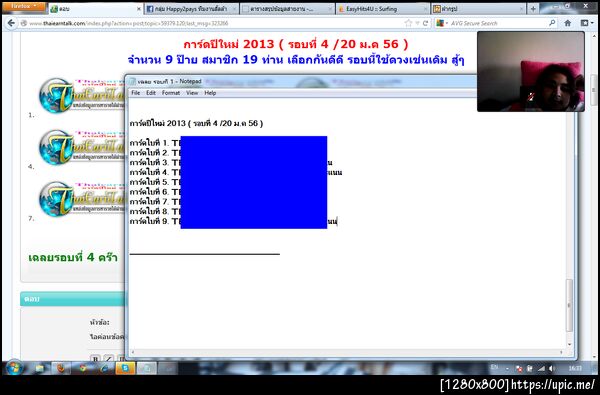Switch to the Happy2pays Facebook tab
Screen dimensions: 600x395
coord(191,9)
